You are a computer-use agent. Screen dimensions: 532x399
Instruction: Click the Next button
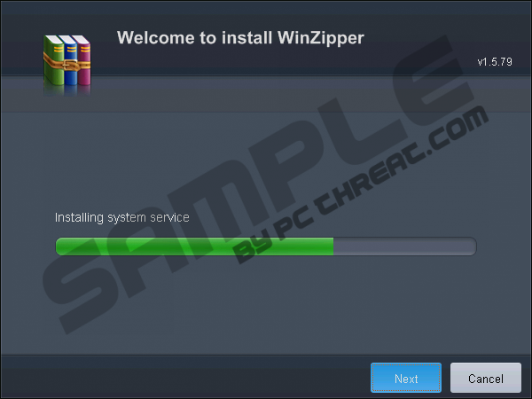[x=406, y=378]
